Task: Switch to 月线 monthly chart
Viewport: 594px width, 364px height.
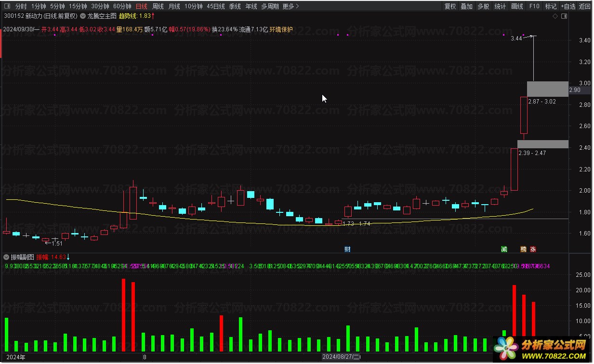Action: click(174, 6)
